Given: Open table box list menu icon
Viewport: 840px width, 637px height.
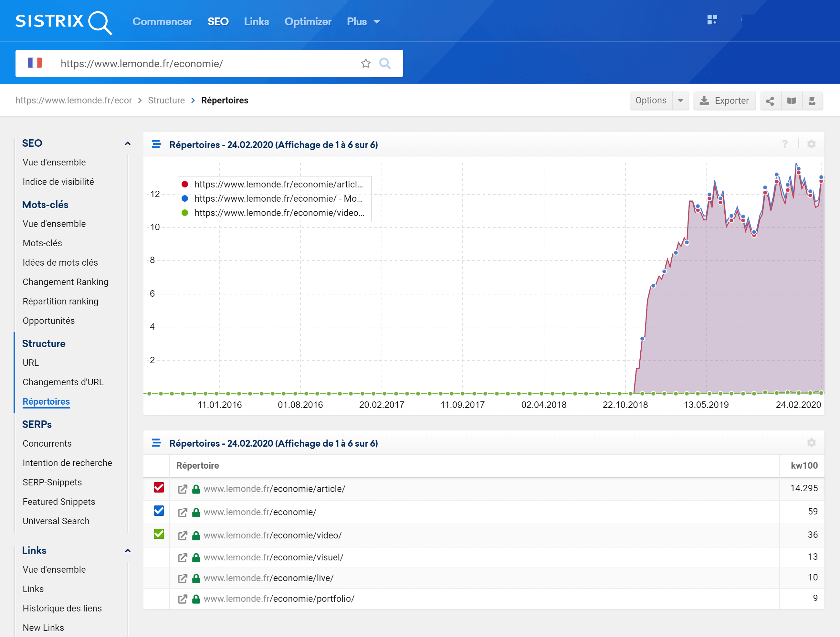Looking at the screenshot, I should [x=156, y=443].
